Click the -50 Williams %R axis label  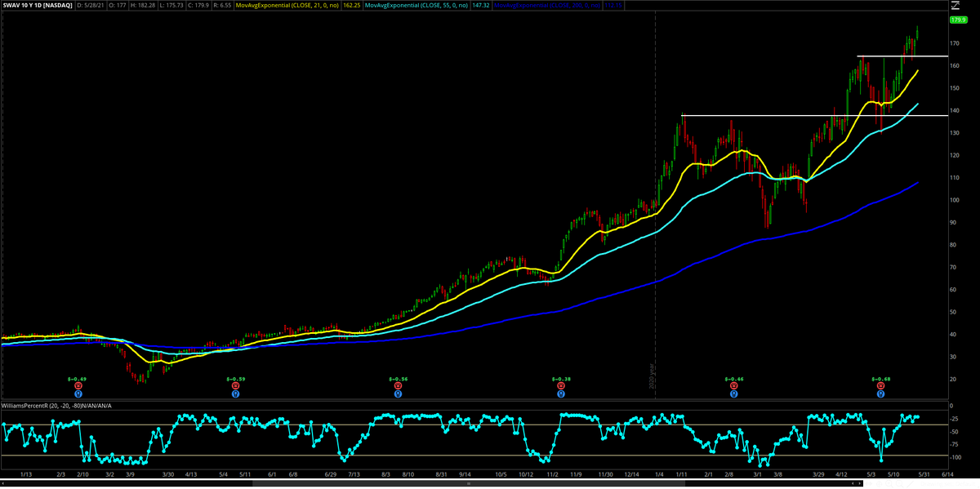(955, 432)
